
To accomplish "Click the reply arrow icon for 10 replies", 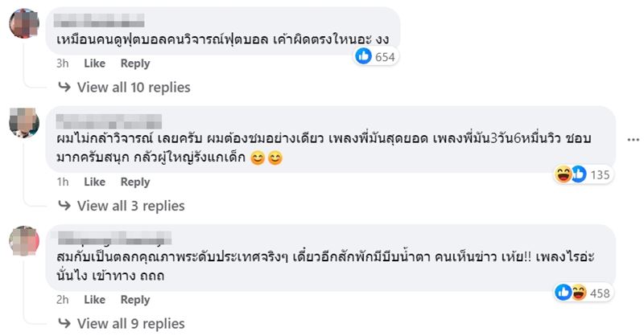I will (x=64, y=87).
